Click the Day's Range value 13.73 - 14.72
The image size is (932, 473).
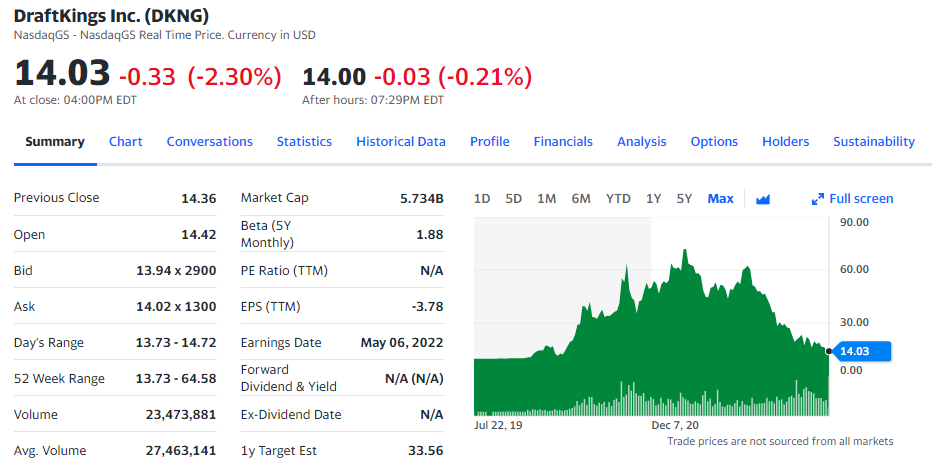coord(176,343)
